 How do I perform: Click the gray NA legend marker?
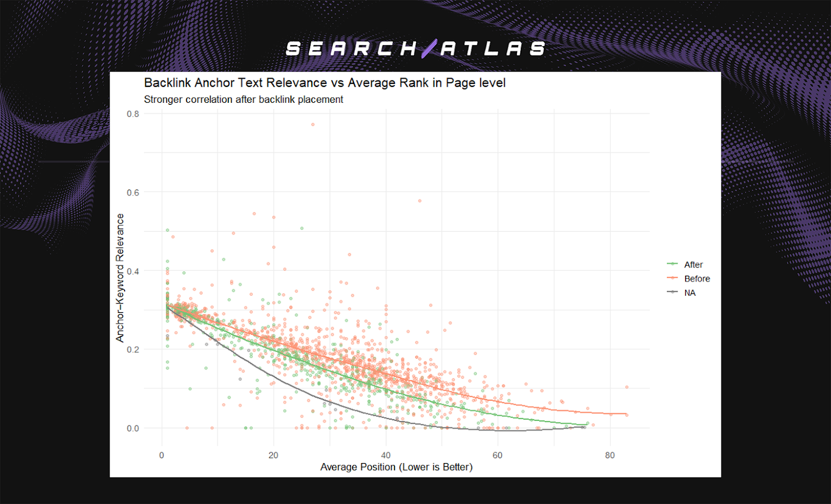point(672,292)
